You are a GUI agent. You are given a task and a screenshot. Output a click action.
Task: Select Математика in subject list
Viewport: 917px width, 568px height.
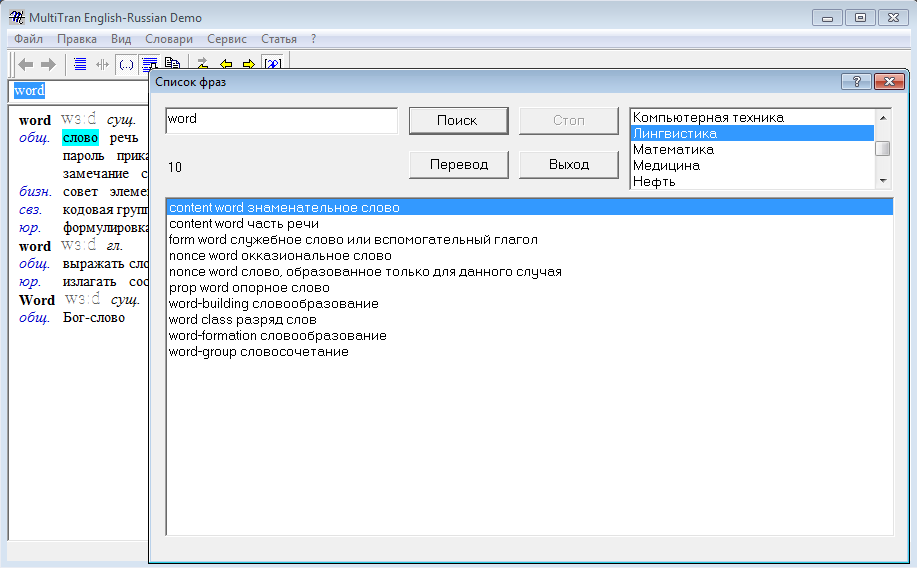pyautogui.click(x=752, y=150)
